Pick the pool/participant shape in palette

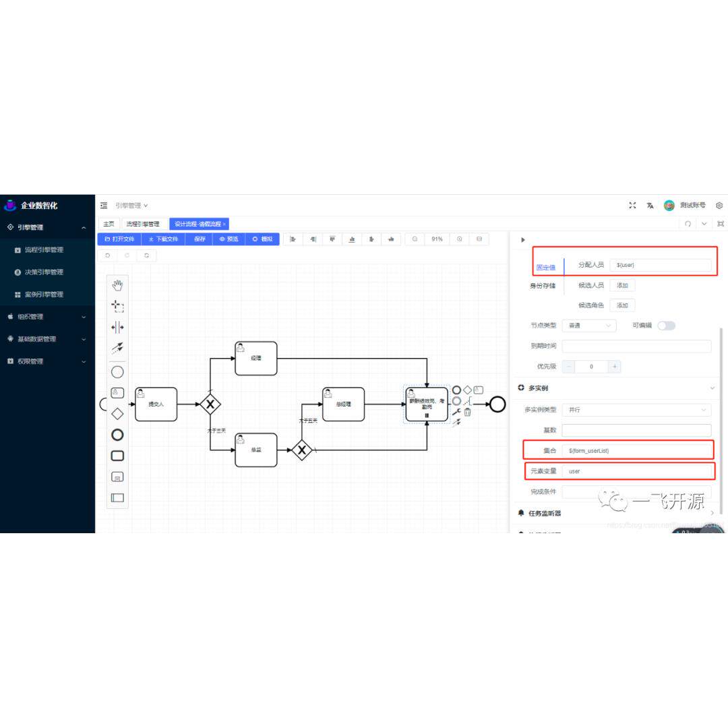117,497
